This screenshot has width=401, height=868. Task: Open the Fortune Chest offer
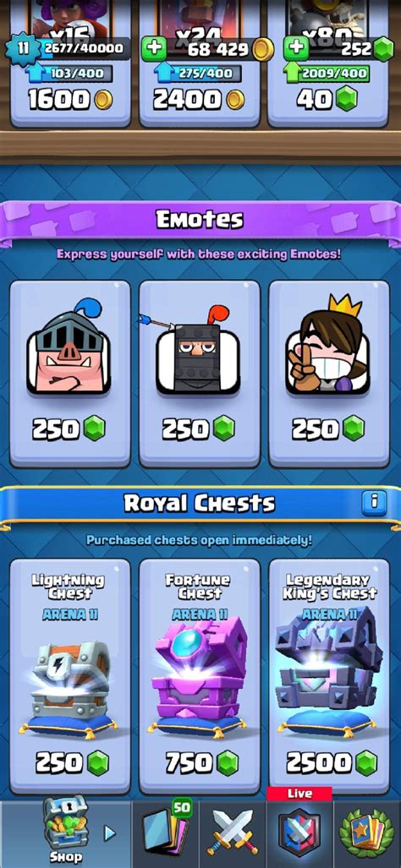point(200,676)
